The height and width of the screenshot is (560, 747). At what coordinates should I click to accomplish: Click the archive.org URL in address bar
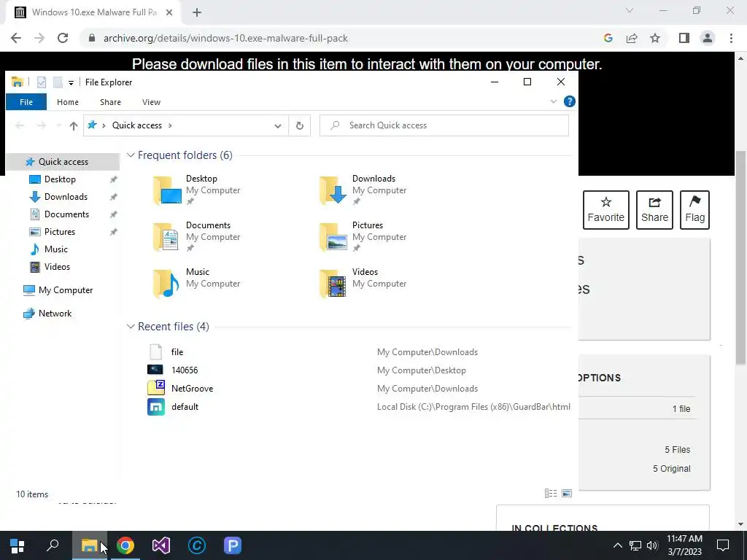tap(225, 38)
